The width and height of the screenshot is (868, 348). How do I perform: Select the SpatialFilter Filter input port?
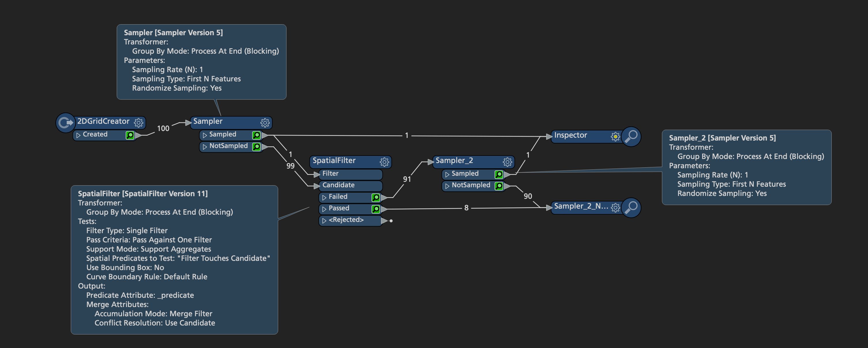350,174
